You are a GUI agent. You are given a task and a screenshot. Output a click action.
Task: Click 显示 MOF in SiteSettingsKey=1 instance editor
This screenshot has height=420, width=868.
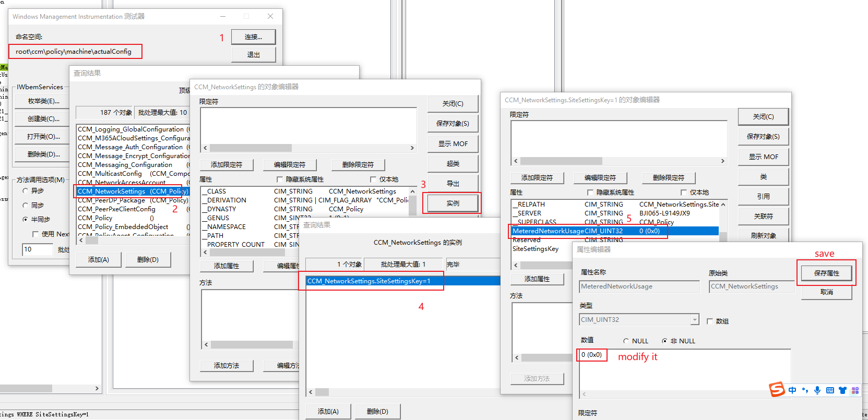[x=763, y=157]
